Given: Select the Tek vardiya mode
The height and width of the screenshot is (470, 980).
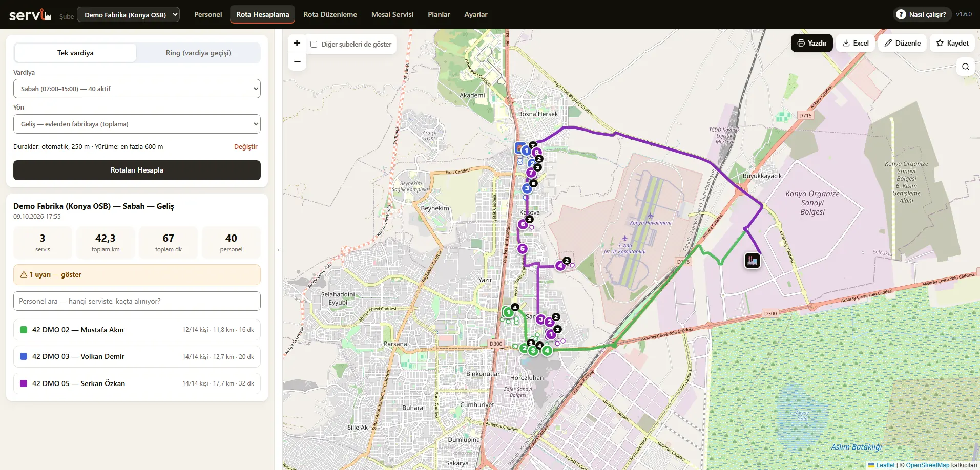Looking at the screenshot, I should coord(75,53).
